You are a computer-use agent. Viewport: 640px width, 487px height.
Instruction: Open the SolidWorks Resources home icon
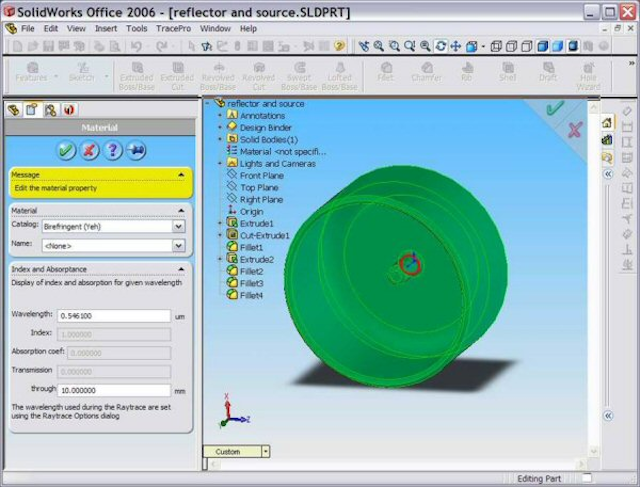tap(607, 122)
